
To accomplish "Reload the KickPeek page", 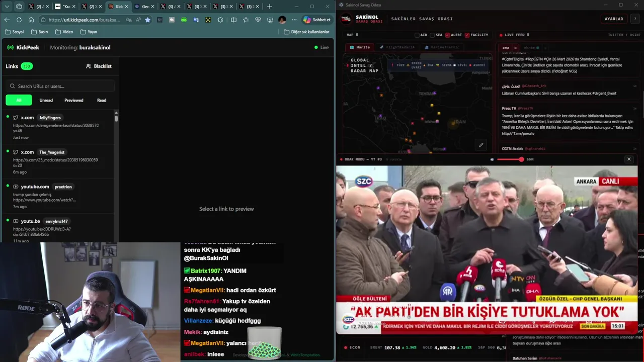I will pos(19,20).
